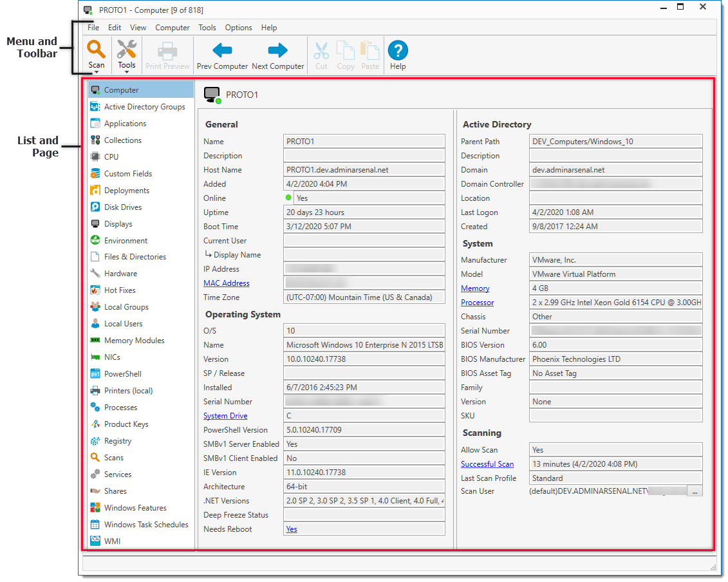Viewport: 728px width, 582px height.
Task: Select Registry in the sidebar list
Action: pyautogui.click(x=118, y=441)
